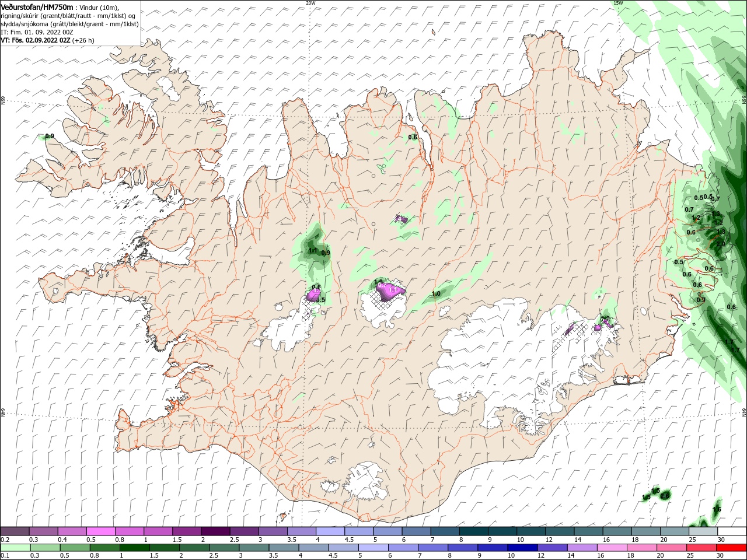Click the 'rigning/skúrir' legend description line
The height and width of the screenshot is (560, 747).
click(69, 16)
